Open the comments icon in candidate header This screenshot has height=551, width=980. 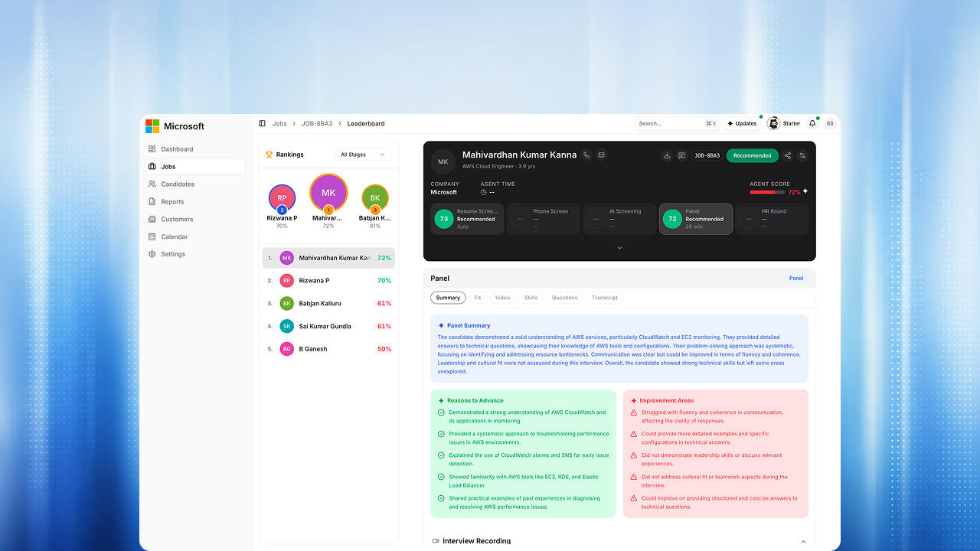click(x=682, y=155)
